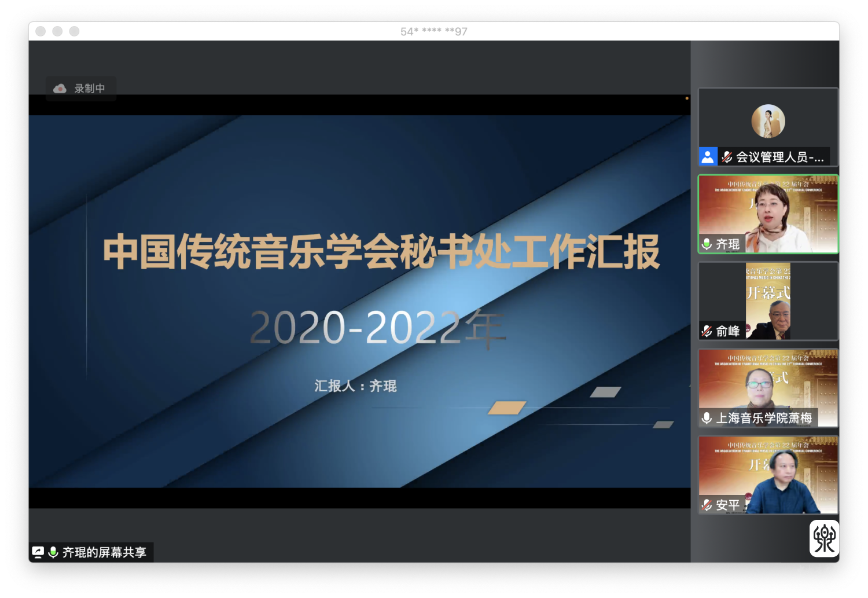Click the white seal logo icon
Viewport: 868px width, 598px height.
click(x=824, y=538)
